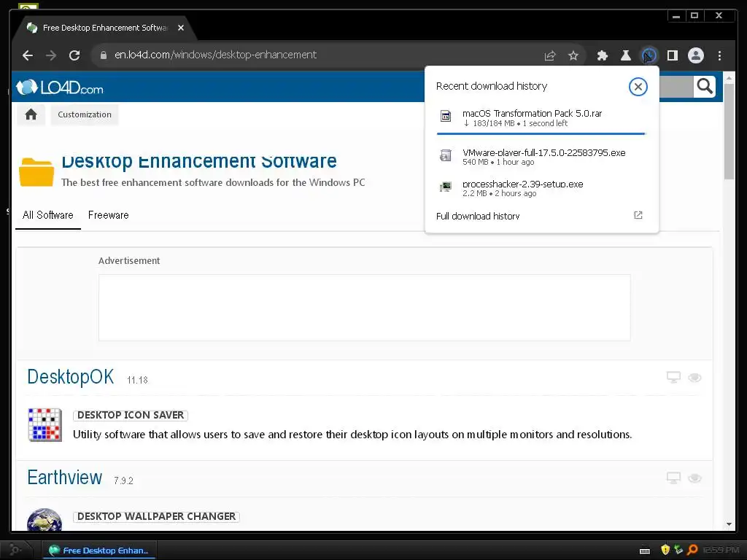This screenshot has width=747, height=560.
Task: Click the eye icon in DesktopOK row
Action: pyautogui.click(x=694, y=378)
